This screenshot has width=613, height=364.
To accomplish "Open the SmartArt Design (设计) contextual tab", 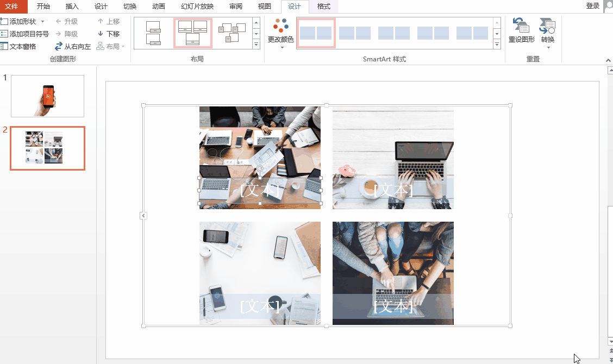I will [295, 7].
